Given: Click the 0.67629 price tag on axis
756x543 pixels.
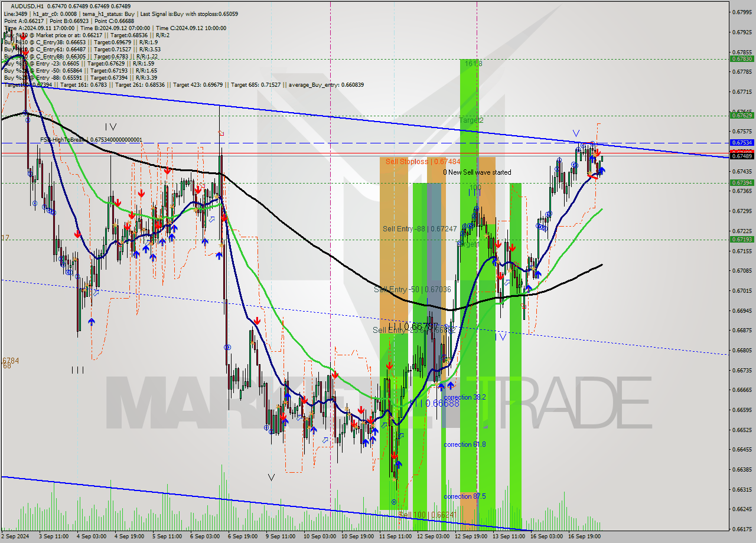Looking at the screenshot, I should point(742,116).
